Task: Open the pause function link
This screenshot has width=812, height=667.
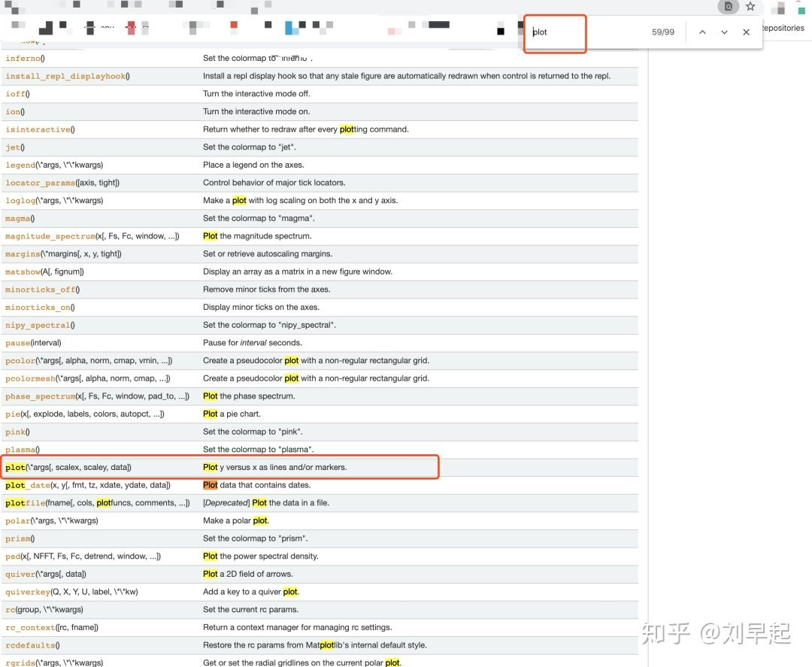Action: click(17, 343)
